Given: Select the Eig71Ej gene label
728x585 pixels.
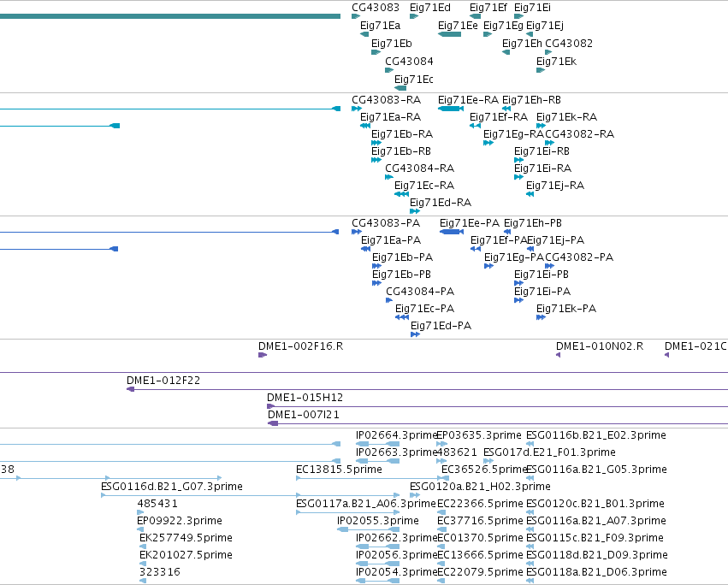Looking at the screenshot, I should [x=545, y=26].
